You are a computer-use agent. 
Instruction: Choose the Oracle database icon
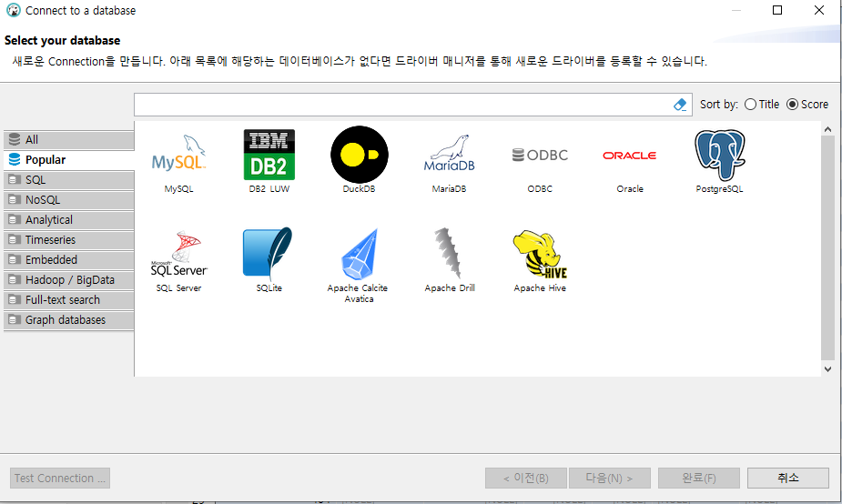coord(629,156)
